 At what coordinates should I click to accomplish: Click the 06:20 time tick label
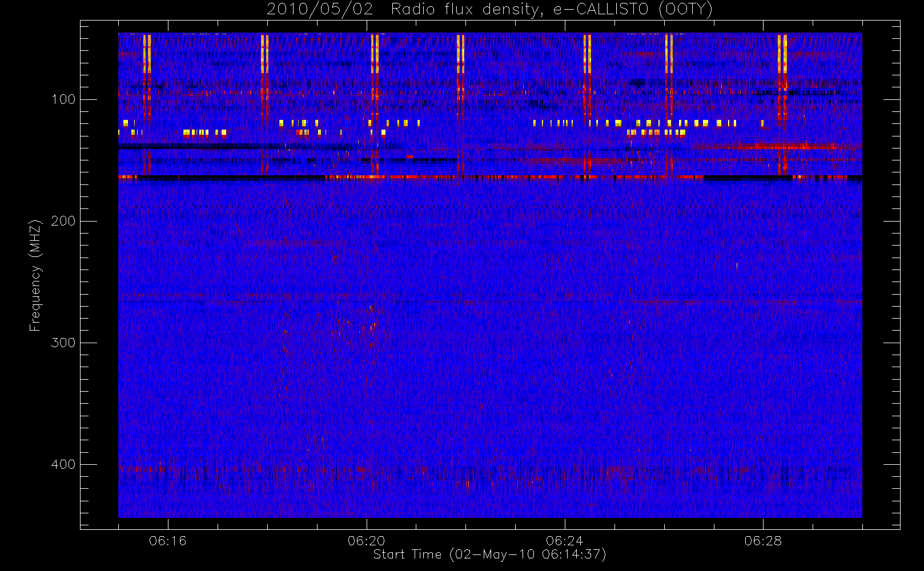(366, 541)
